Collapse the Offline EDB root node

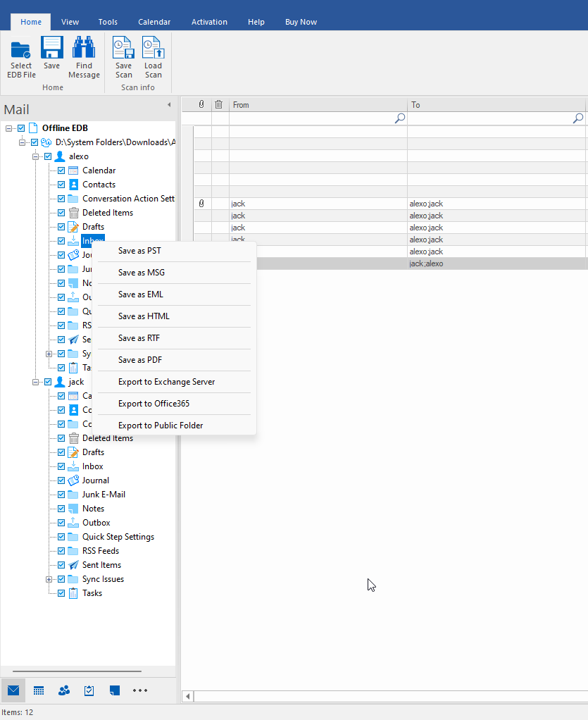(8, 128)
